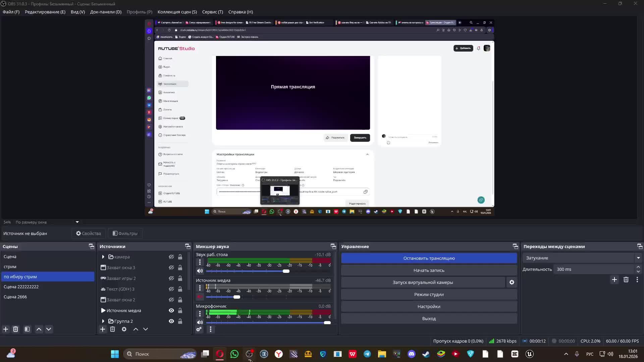
Task: Add a scene transition with the plus icon
Action: pos(614,280)
